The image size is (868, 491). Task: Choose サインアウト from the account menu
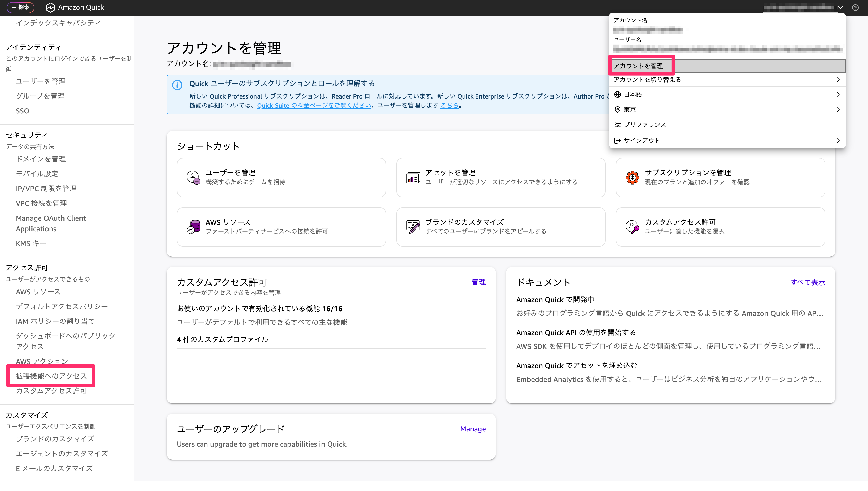coord(727,140)
